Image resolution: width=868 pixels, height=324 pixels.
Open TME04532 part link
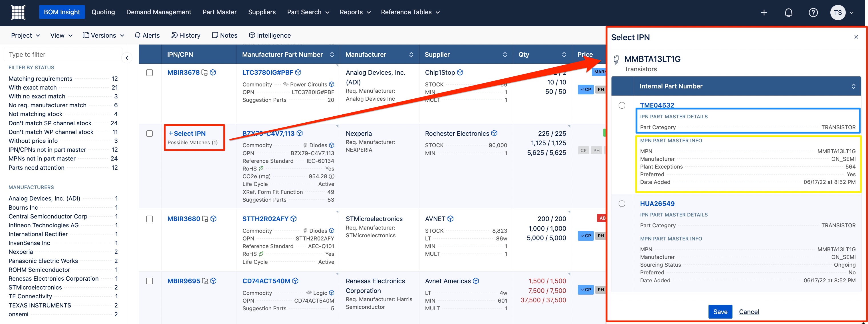point(657,106)
